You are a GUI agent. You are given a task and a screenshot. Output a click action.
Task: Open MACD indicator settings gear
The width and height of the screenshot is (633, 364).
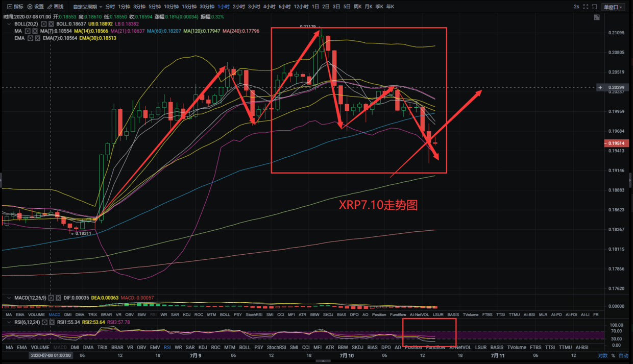(x=51, y=298)
